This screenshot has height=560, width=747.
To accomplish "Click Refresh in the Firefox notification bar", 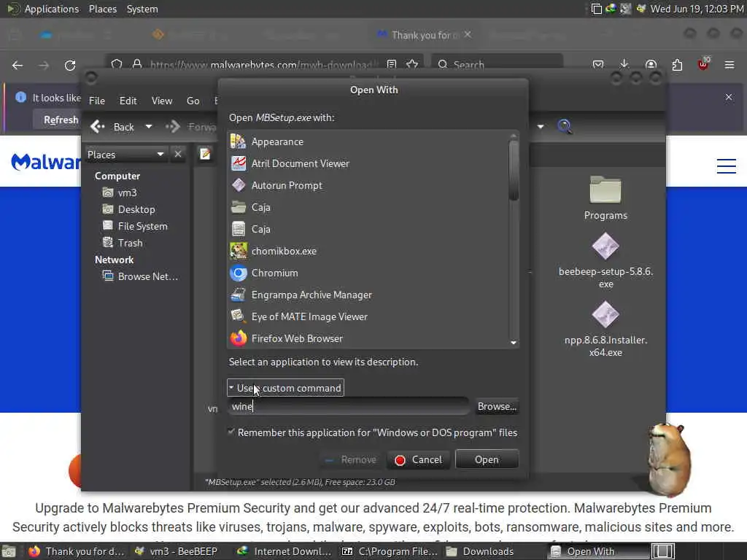I will tap(61, 120).
